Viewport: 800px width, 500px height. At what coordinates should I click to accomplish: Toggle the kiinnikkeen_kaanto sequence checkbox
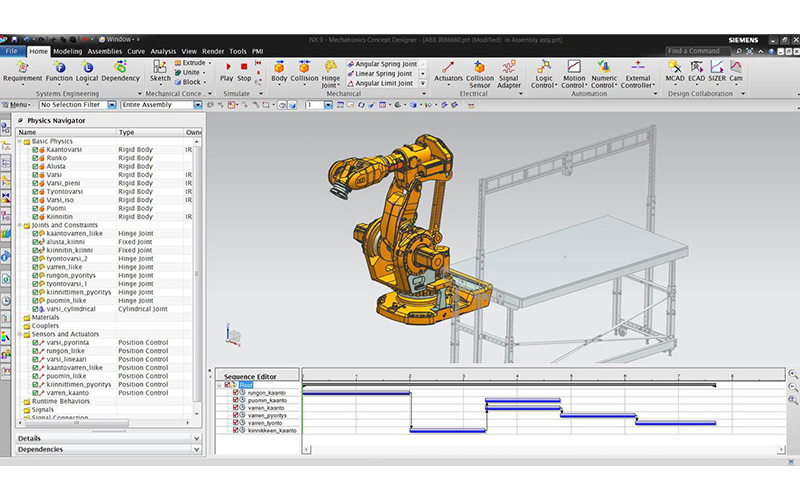[x=236, y=431]
